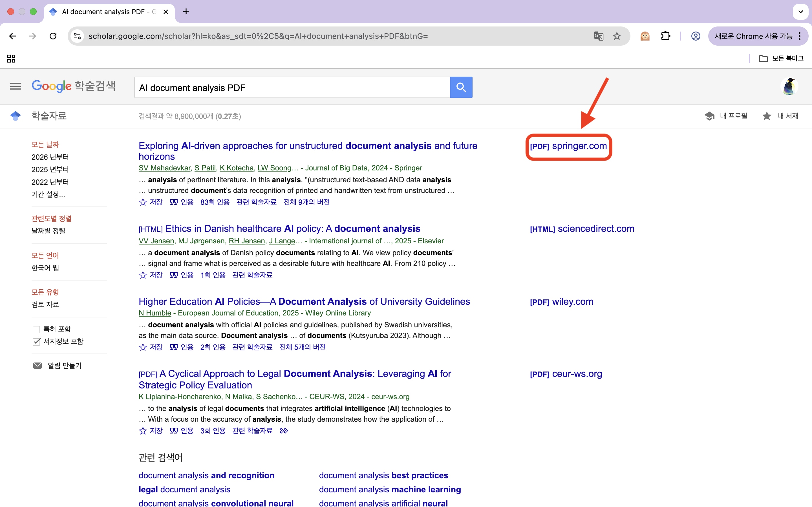
Task: Open the browser tab overflow chevron
Action: coord(801,11)
